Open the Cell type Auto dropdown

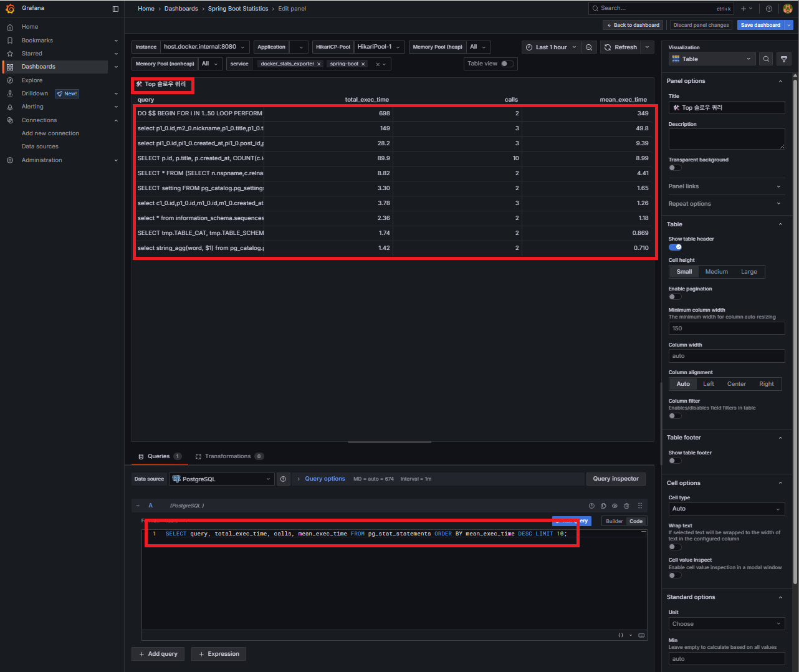727,509
